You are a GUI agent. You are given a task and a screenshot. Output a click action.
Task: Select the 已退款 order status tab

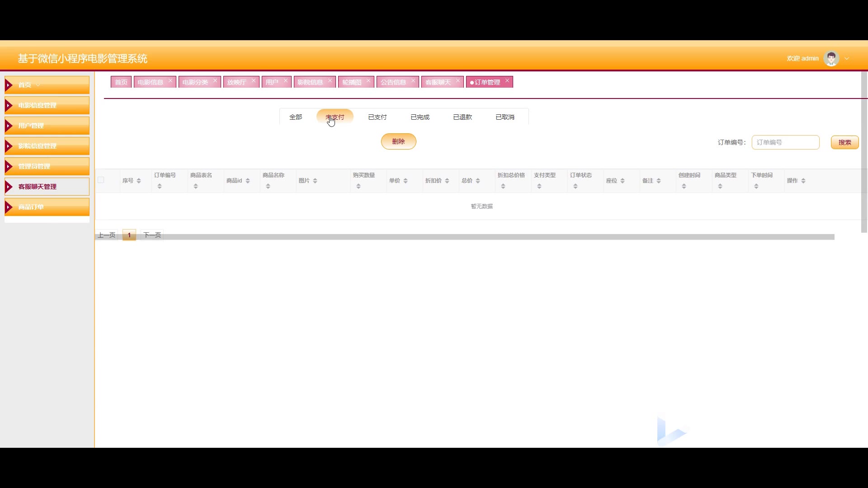pos(462,117)
